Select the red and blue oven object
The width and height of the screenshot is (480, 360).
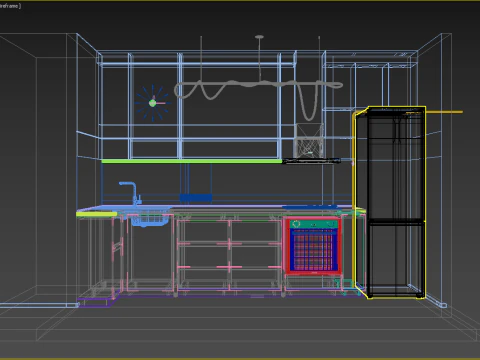point(313,246)
